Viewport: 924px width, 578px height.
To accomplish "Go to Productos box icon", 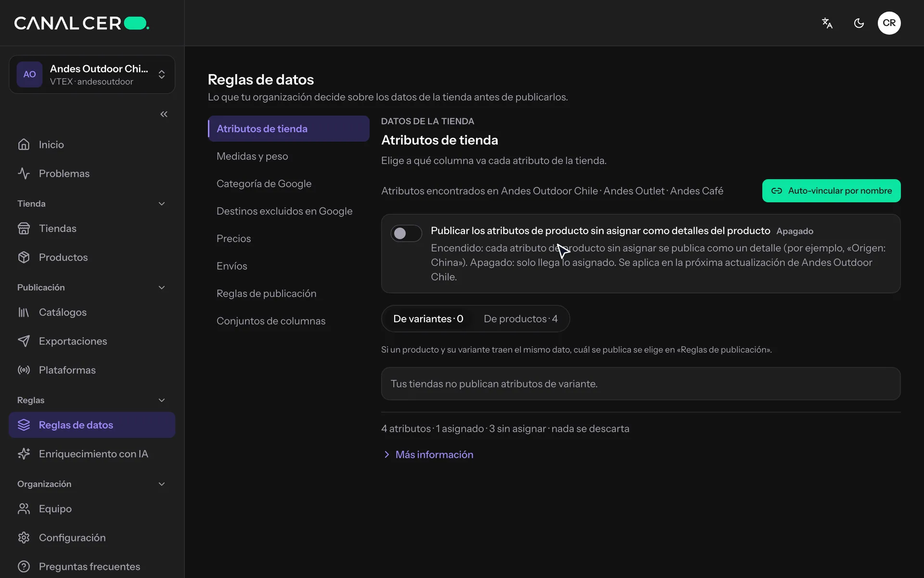I will pos(24,257).
